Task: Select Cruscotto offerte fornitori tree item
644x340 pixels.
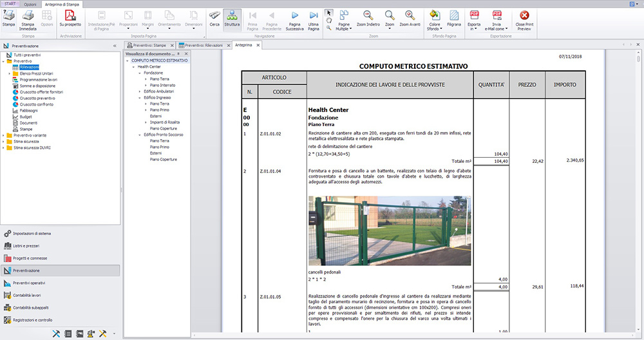Action: click(41, 92)
